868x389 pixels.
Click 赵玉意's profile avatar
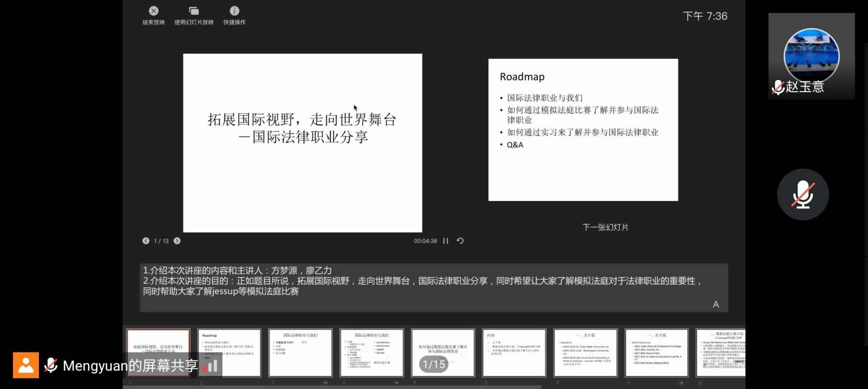(x=811, y=55)
